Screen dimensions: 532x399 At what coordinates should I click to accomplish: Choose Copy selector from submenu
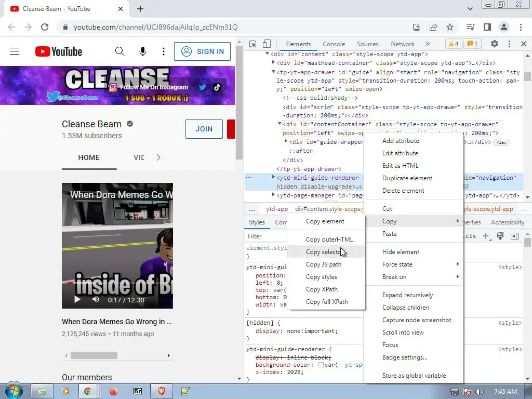pyautogui.click(x=326, y=252)
